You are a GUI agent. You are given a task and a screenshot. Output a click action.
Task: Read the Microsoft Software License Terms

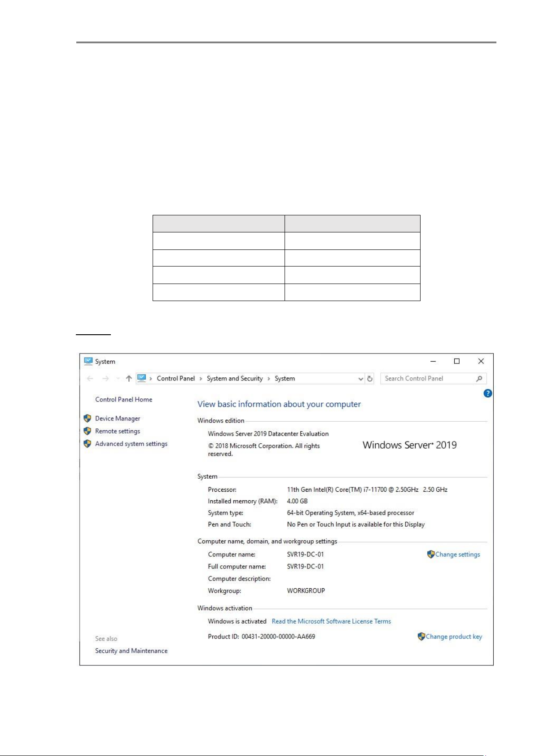coord(331,621)
